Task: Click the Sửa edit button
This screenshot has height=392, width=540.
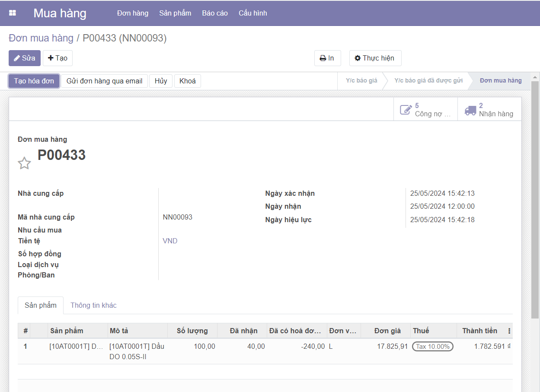Action: [25, 58]
